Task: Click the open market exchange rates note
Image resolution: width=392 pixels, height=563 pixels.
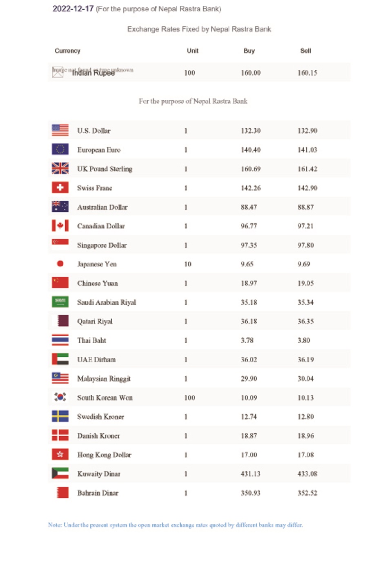Action: point(175,525)
